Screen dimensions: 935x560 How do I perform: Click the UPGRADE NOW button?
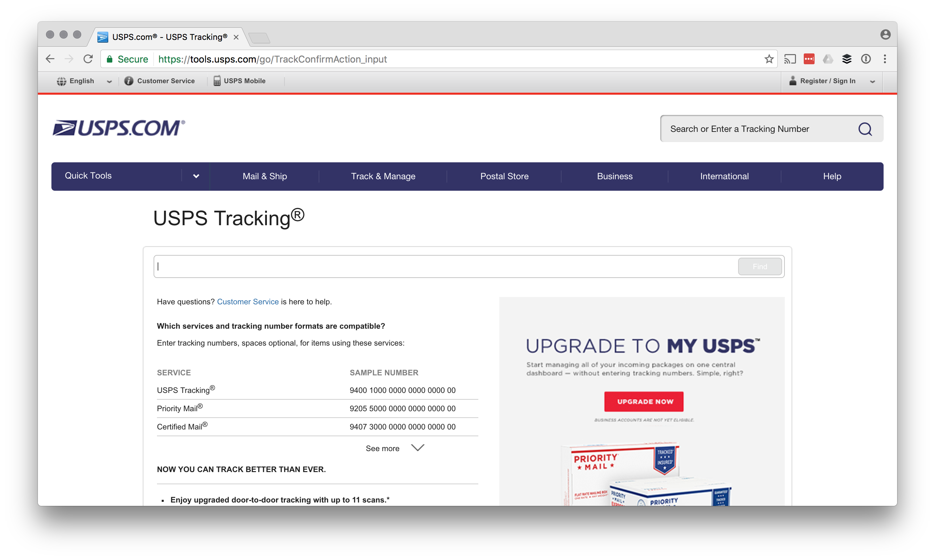[643, 401]
